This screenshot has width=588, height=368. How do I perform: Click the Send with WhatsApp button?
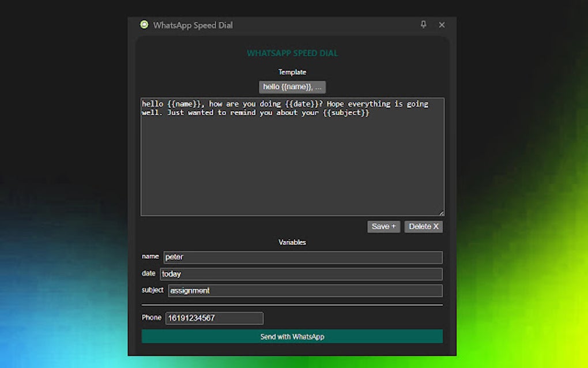(292, 336)
